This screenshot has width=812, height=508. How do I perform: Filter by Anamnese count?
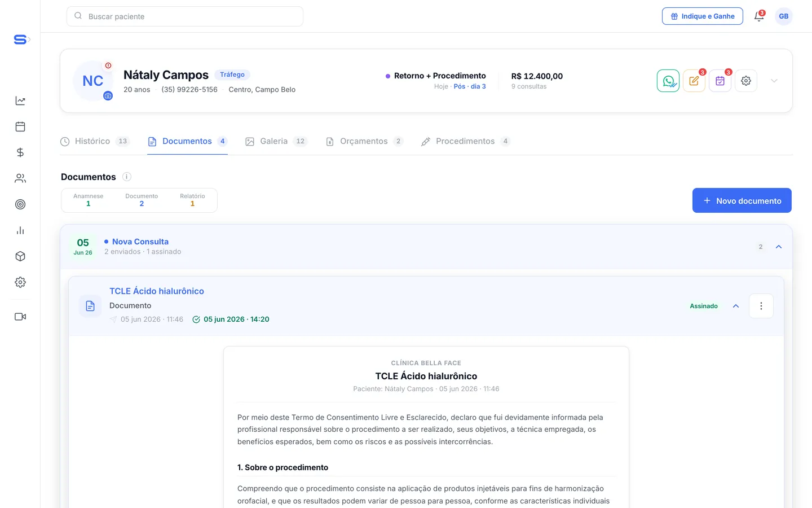tap(89, 200)
